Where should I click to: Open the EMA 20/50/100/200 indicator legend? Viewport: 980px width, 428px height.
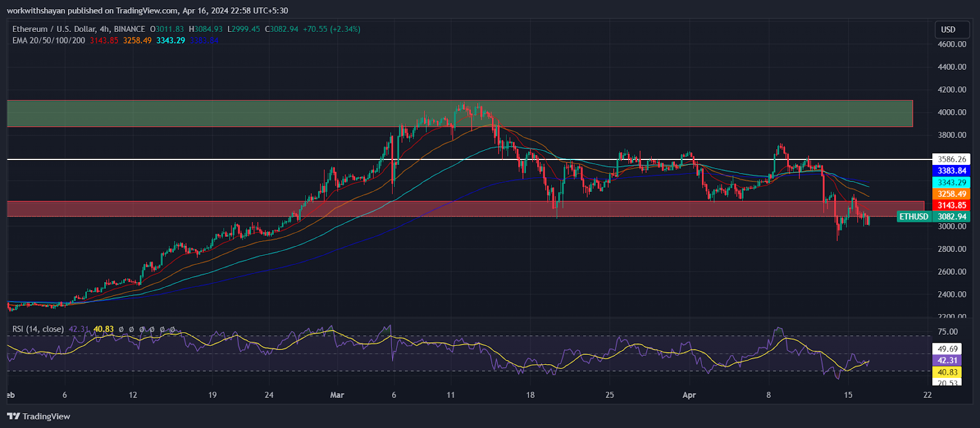[49, 40]
